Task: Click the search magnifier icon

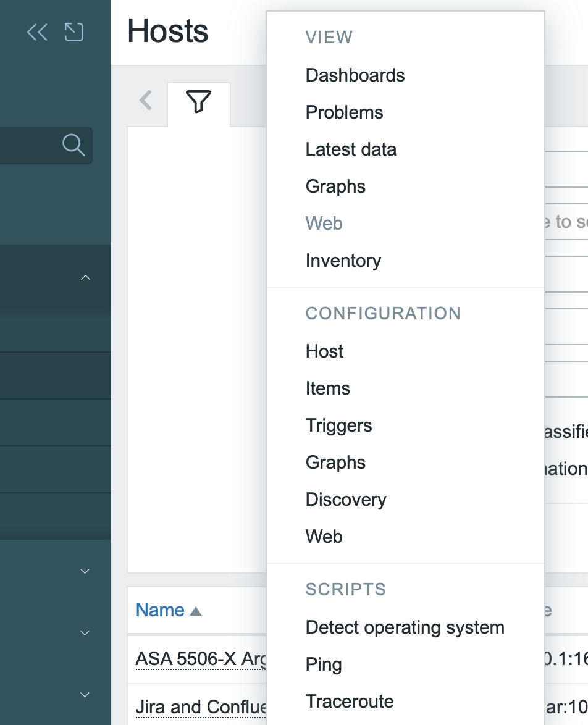Action: coord(73,145)
